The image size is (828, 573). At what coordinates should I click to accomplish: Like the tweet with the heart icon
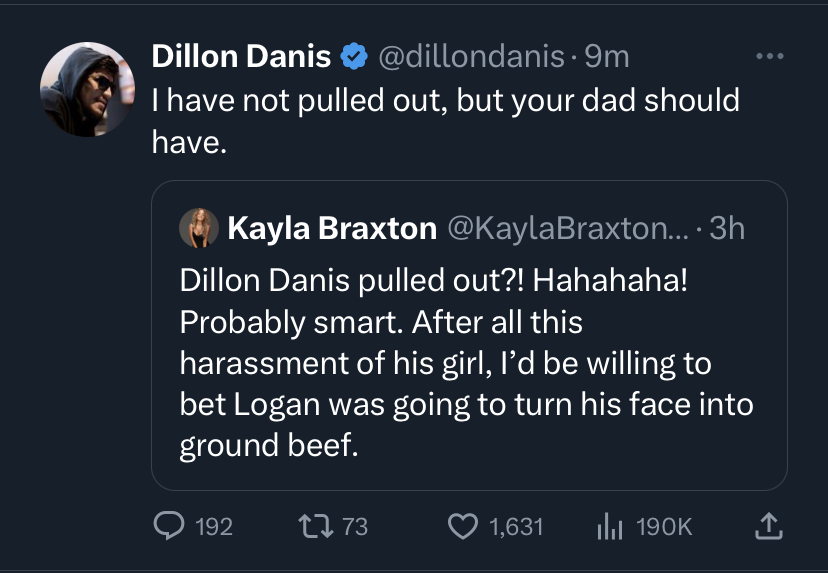462,526
